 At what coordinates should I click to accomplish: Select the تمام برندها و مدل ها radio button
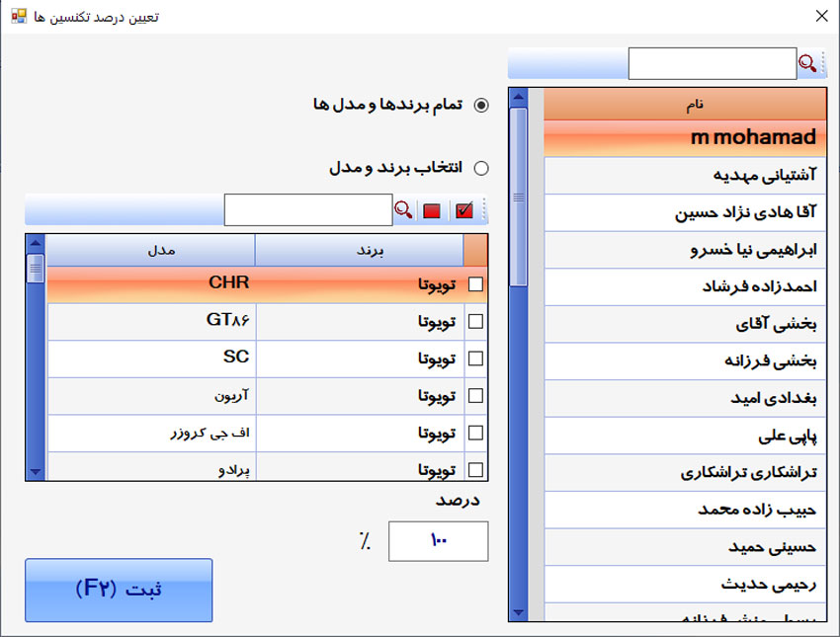(x=481, y=106)
